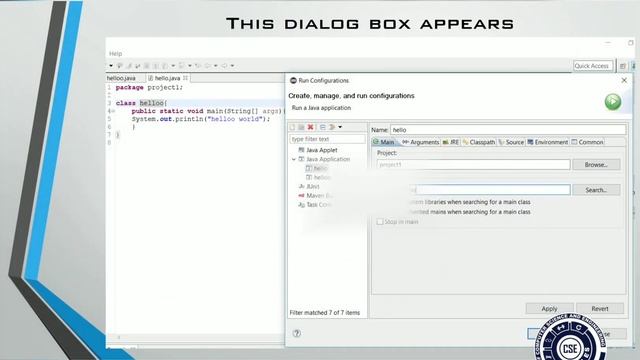Click 'public static void main' code line
Viewport: 640px width, 360px height.
pyautogui.click(x=207, y=111)
